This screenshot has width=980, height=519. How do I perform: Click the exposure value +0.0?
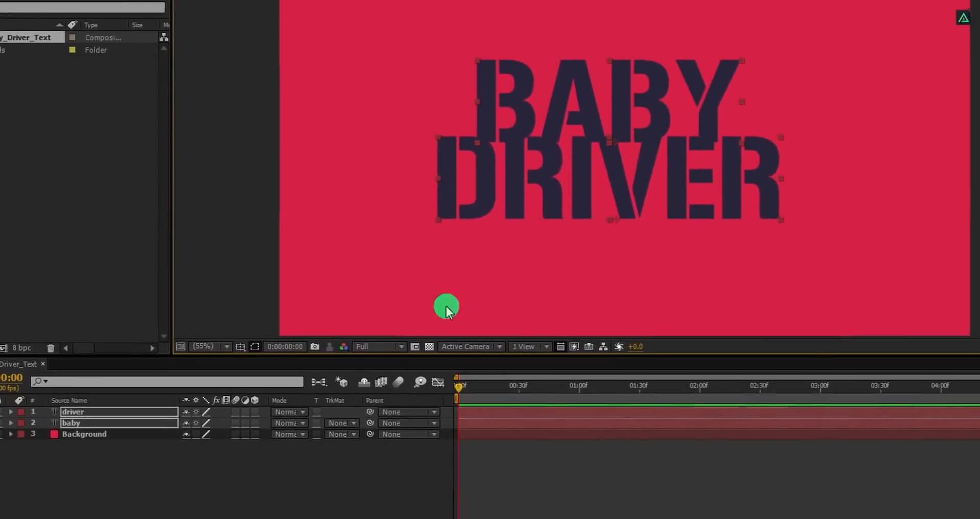(x=635, y=347)
